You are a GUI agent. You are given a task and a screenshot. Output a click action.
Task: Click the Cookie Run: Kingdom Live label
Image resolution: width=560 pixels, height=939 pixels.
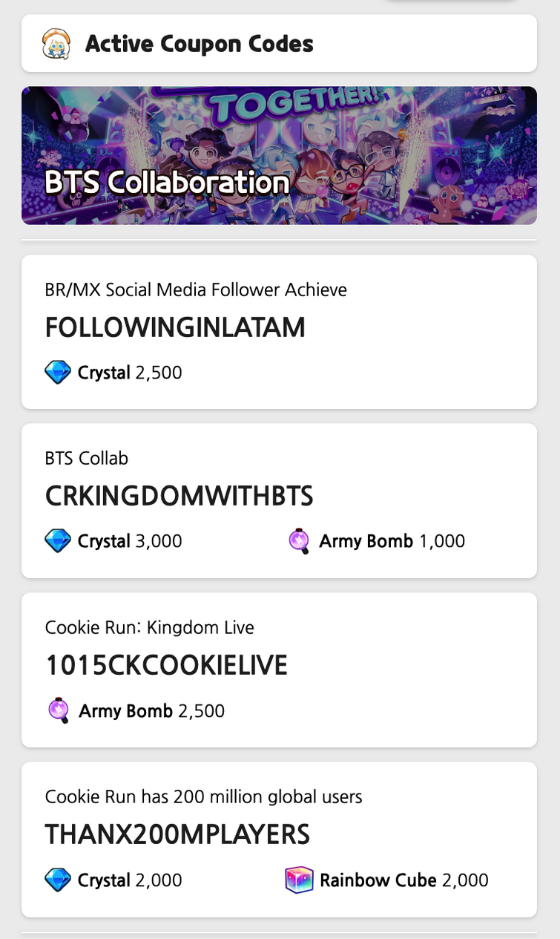point(150,627)
